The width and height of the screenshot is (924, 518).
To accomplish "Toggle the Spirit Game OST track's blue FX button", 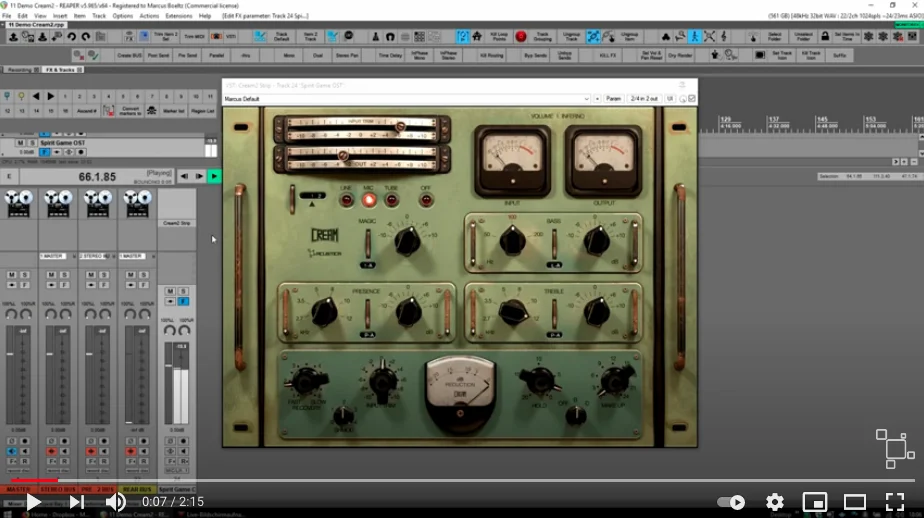I will 44,152.
